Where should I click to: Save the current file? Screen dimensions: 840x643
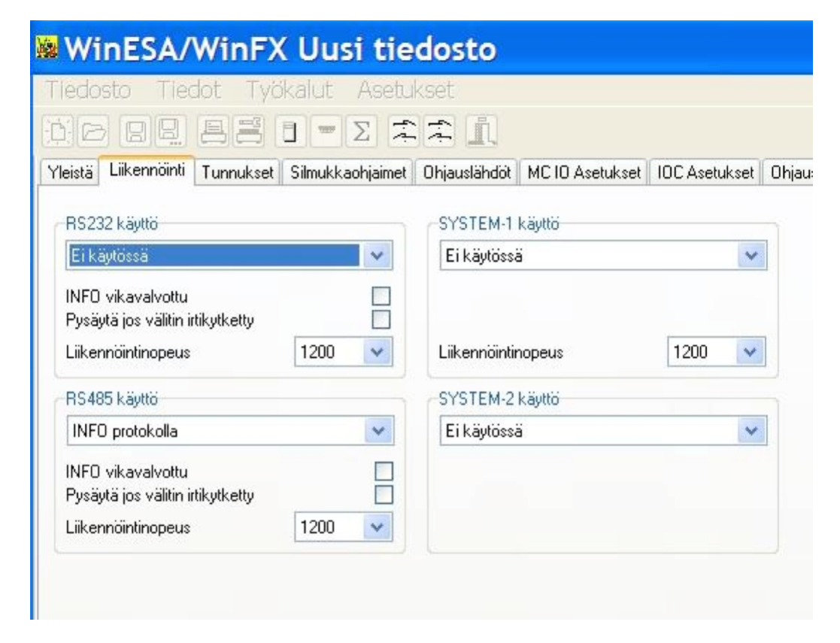click(x=136, y=129)
